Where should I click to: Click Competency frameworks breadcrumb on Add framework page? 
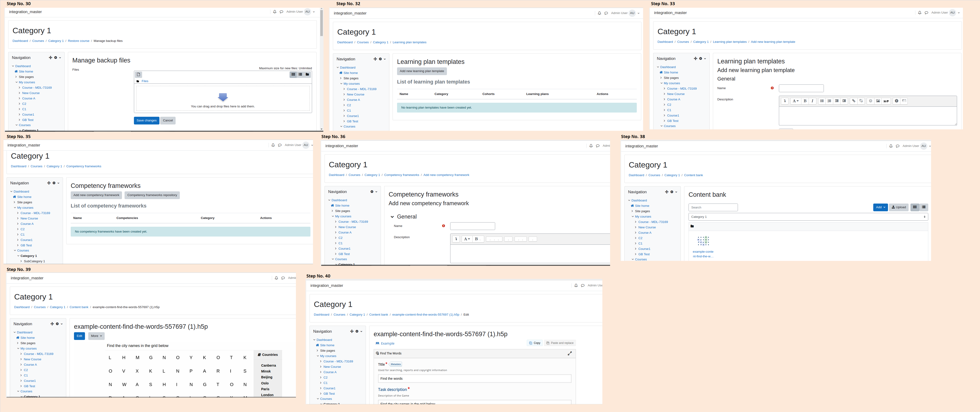pyautogui.click(x=401, y=175)
